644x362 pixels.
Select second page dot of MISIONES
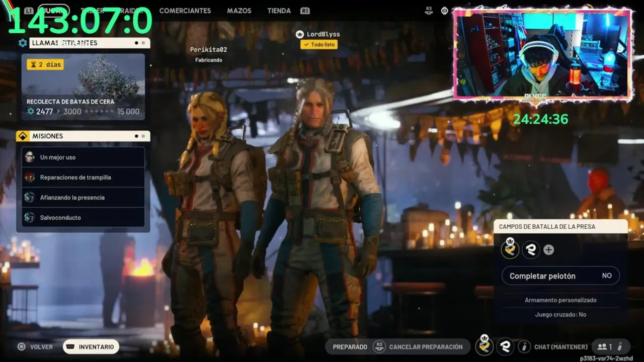click(x=143, y=136)
